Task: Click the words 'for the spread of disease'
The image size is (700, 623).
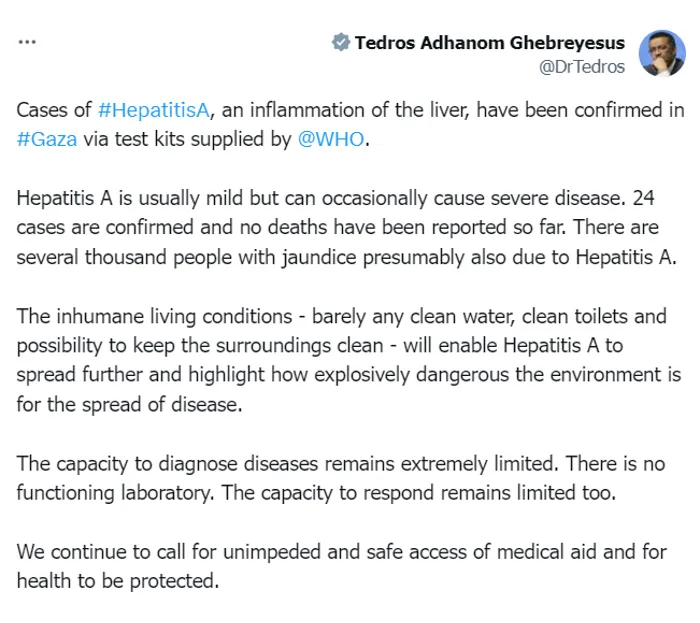Action: point(129,404)
